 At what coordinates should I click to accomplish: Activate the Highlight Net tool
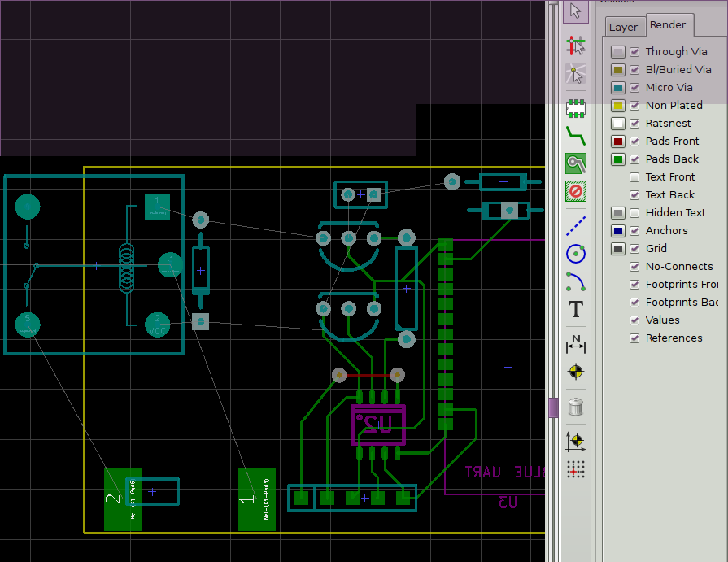pos(576,45)
